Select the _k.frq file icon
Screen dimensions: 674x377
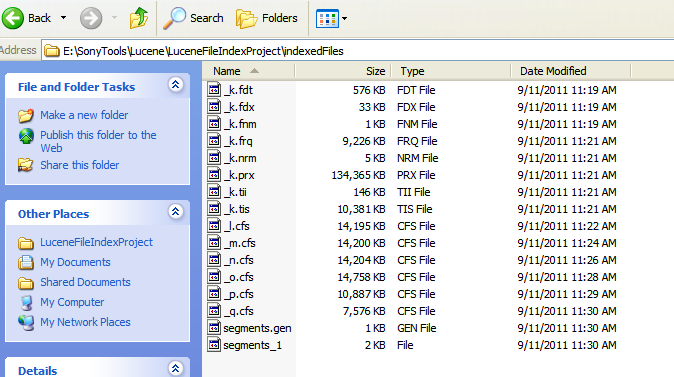point(214,140)
